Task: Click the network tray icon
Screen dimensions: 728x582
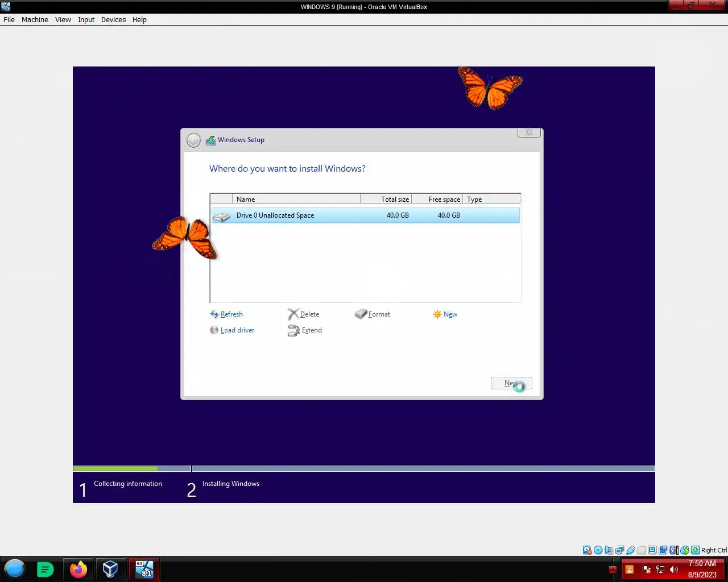Action: 660,569
